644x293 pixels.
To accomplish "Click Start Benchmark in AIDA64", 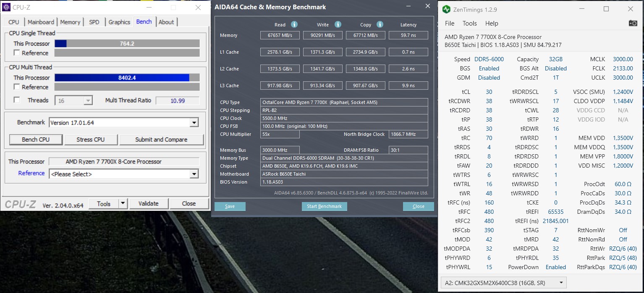I will (x=325, y=206).
